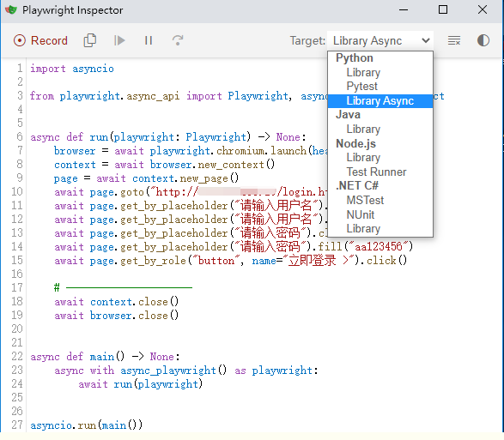Viewport: 504px width, 440px height.
Task: Clear the code with the clear icon
Action: coord(454,40)
